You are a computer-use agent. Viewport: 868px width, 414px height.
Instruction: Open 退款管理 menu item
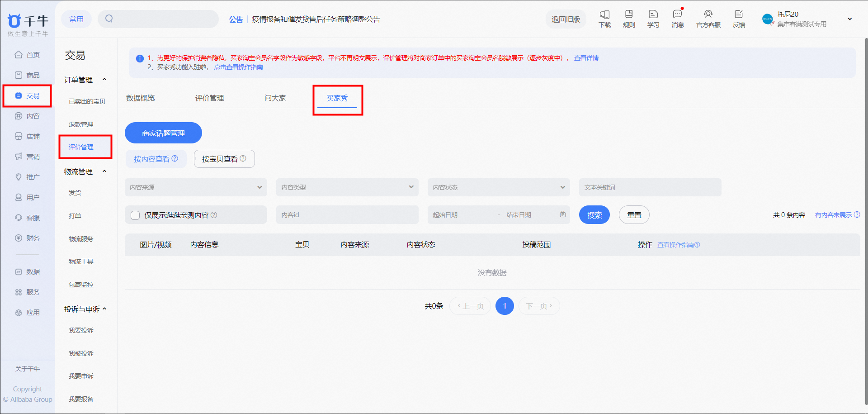pos(81,124)
